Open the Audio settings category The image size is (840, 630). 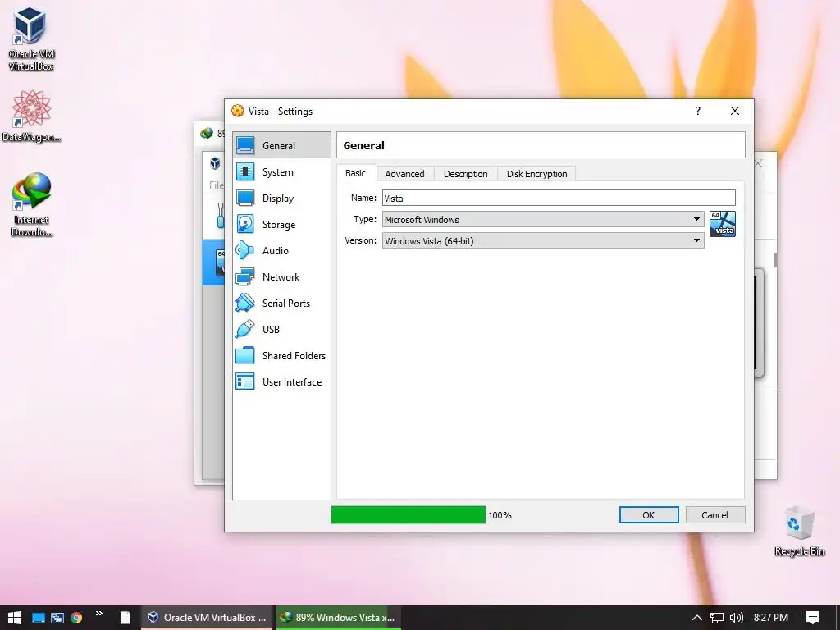(282, 251)
